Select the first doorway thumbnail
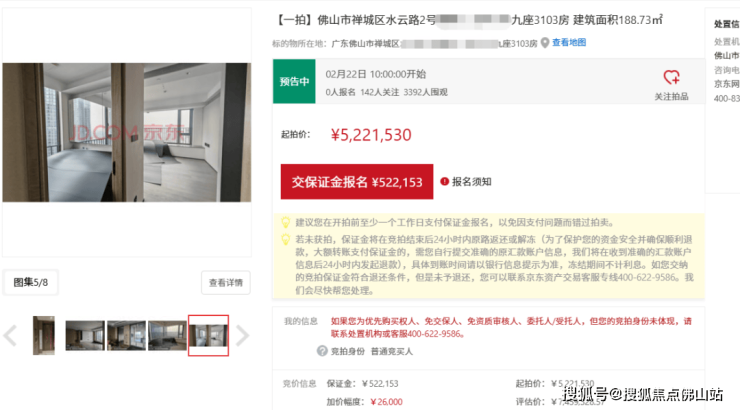The image size is (740, 410). pyautogui.click(x=44, y=335)
